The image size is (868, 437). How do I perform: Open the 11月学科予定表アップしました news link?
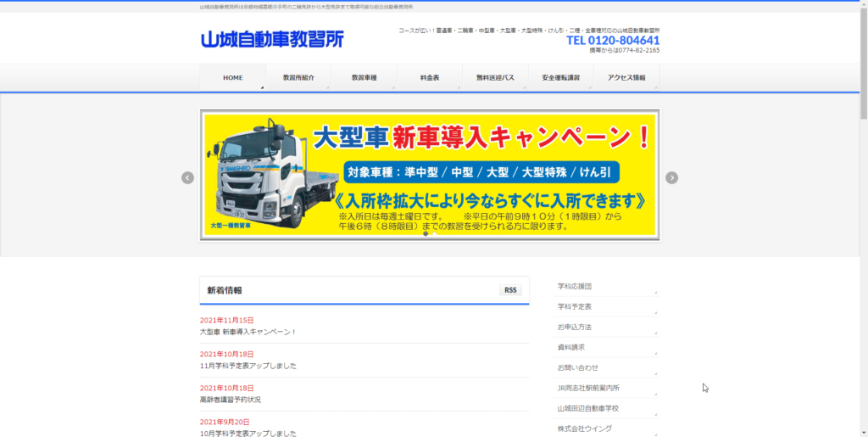coord(248,366)
